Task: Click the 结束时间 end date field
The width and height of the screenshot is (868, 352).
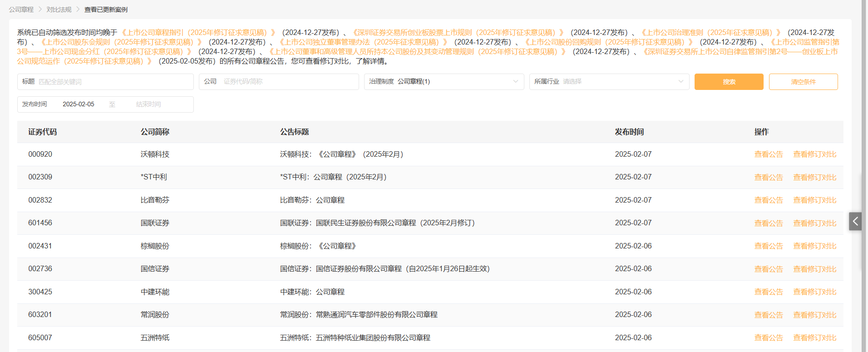Action: click(148, 104)
